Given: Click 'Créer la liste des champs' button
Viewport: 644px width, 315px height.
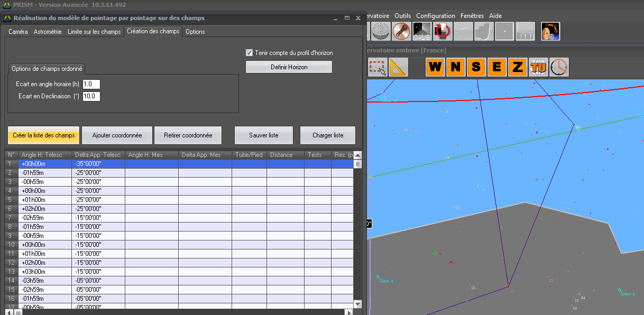Looking at the screenshot, I should (44, 135).
